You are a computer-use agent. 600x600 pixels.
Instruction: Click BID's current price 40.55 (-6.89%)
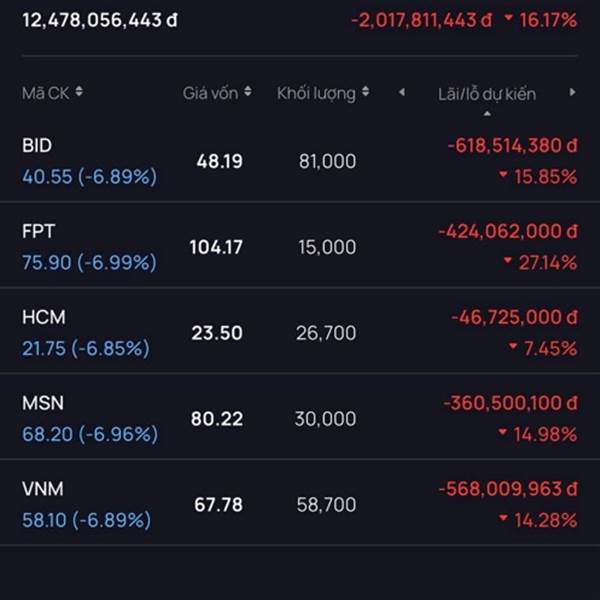coord(89,177)
